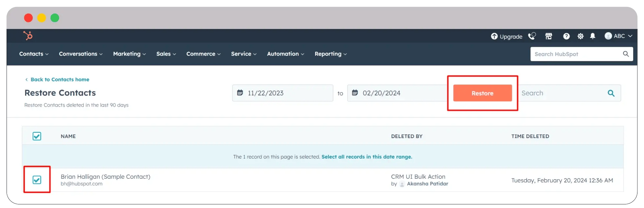
Task: Click the Restore Contacts heading
Action: coord(60,93)
